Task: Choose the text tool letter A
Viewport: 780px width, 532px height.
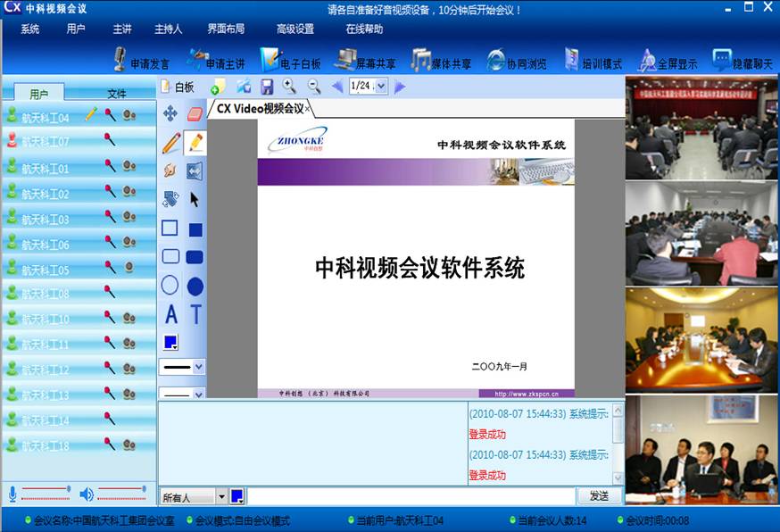Action: pyautogui.click(x=170, y=314)
